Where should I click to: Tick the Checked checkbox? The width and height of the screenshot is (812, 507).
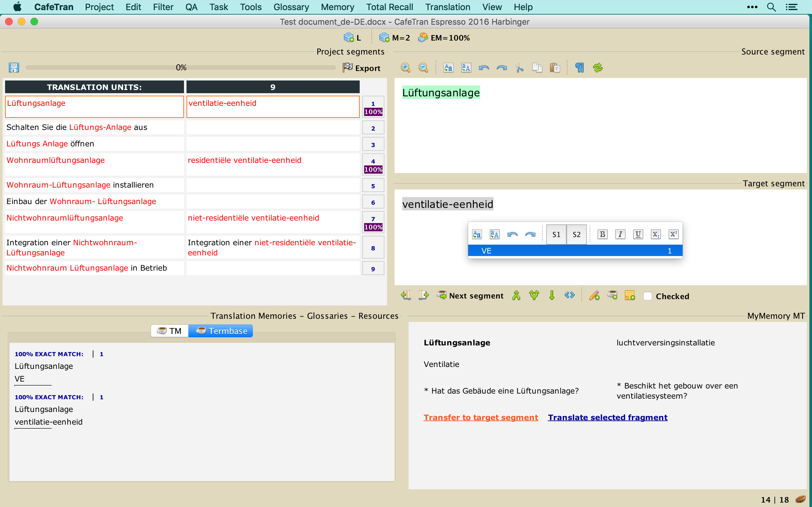point(648,296)
